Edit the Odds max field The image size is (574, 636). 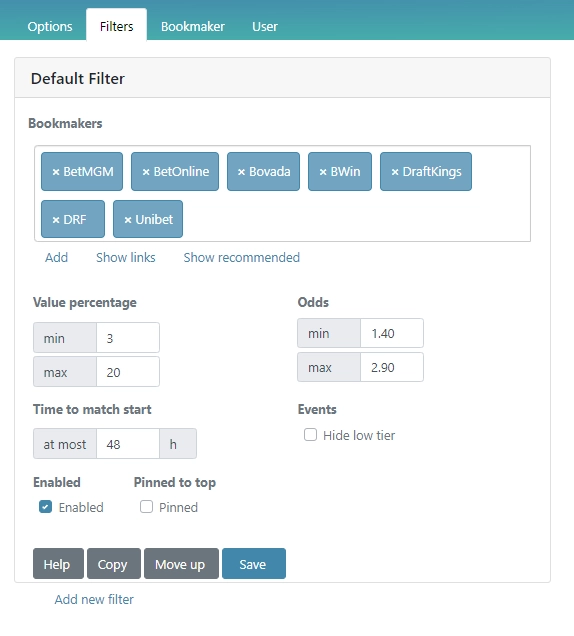tap(392, 367)
